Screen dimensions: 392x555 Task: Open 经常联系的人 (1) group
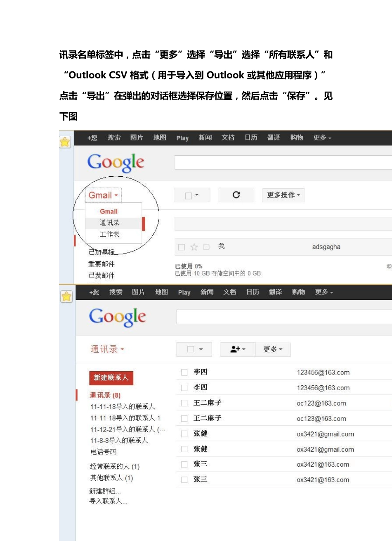[x=115, y=467]
